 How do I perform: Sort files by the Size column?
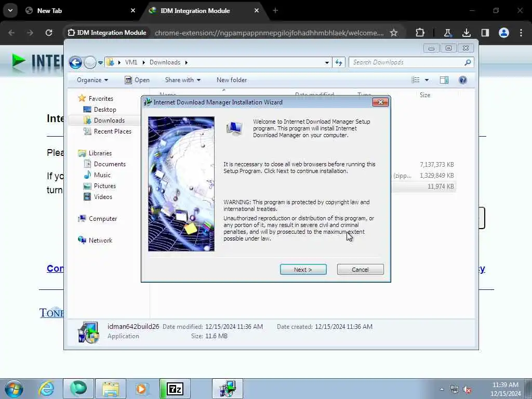point(425,95)
